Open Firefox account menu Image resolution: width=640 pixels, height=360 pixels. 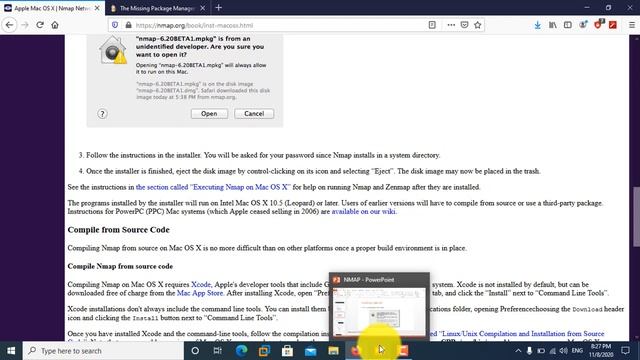(x=583, y=25)
